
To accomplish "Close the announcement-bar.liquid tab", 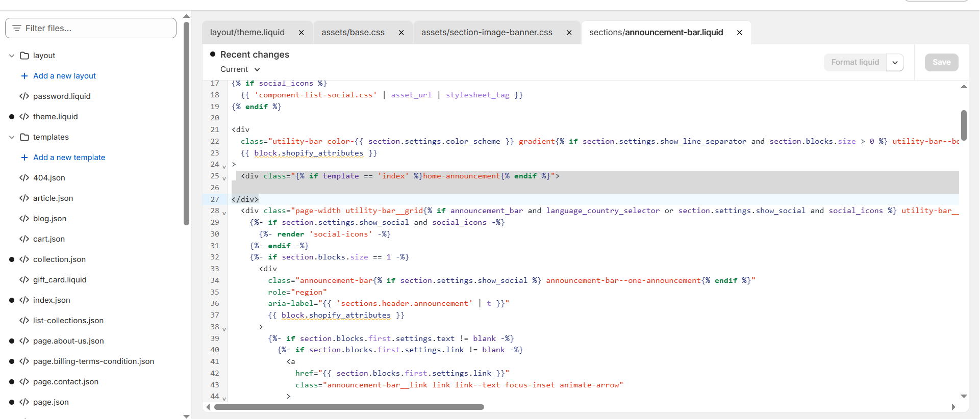I will [739, 33].
